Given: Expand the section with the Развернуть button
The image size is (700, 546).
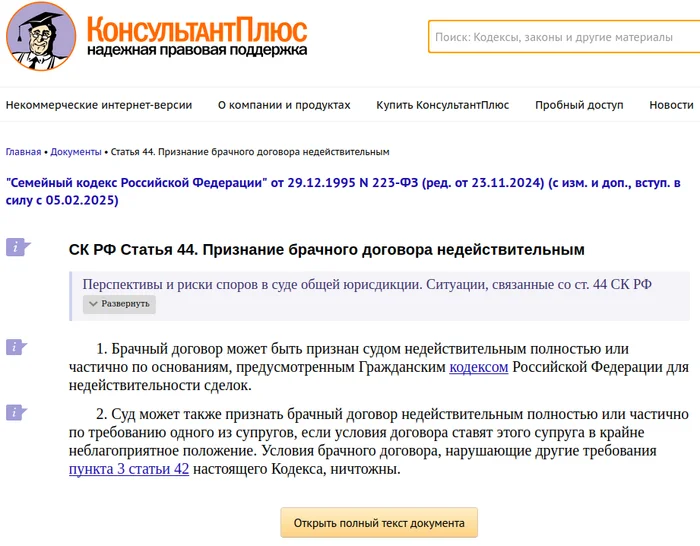Looking at the screenshot, I should point(119,304).
